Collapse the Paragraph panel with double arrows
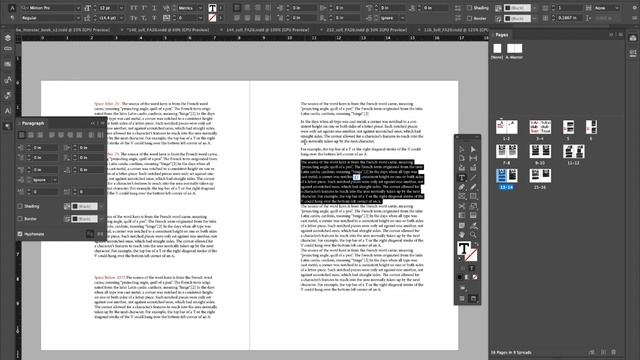Image resolution: width=640 pixels, height=360 pixels. (93, 123)
